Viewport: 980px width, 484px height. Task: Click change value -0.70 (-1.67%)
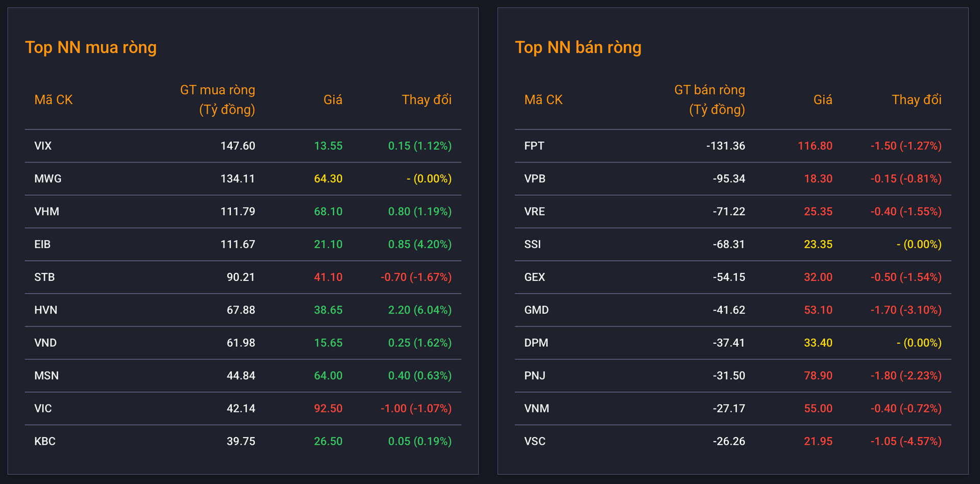pos(416,277)
